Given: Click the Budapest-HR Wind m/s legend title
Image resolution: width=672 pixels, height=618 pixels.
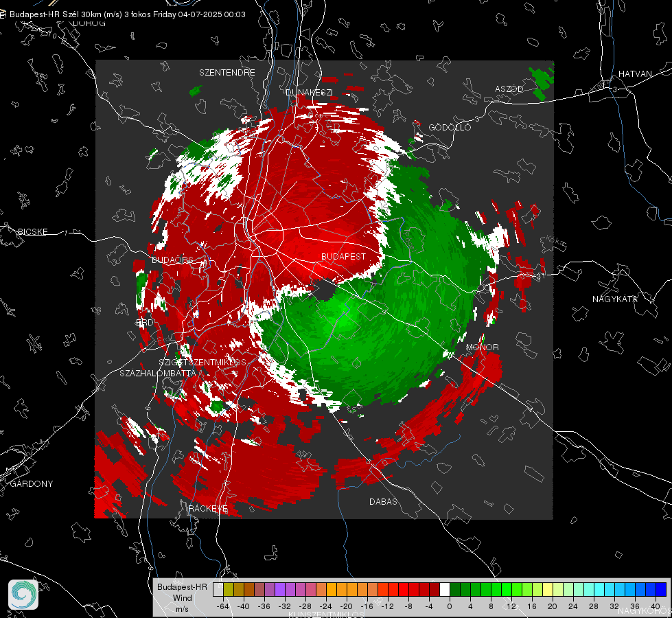Looking at the screenshot, I should (x=182, y=598).
